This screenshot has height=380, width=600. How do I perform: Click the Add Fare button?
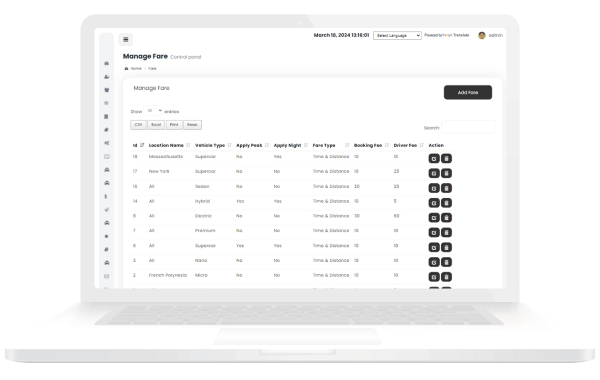pyautogui.click(x=468, y=93)
